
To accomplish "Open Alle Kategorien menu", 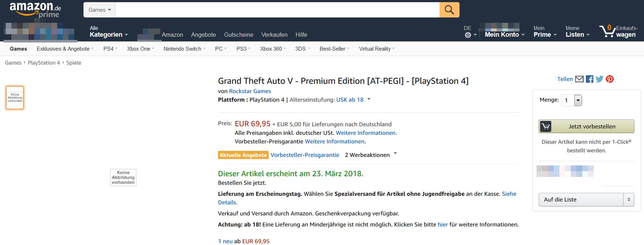I will pyautogui.click(x=109, y=32).
